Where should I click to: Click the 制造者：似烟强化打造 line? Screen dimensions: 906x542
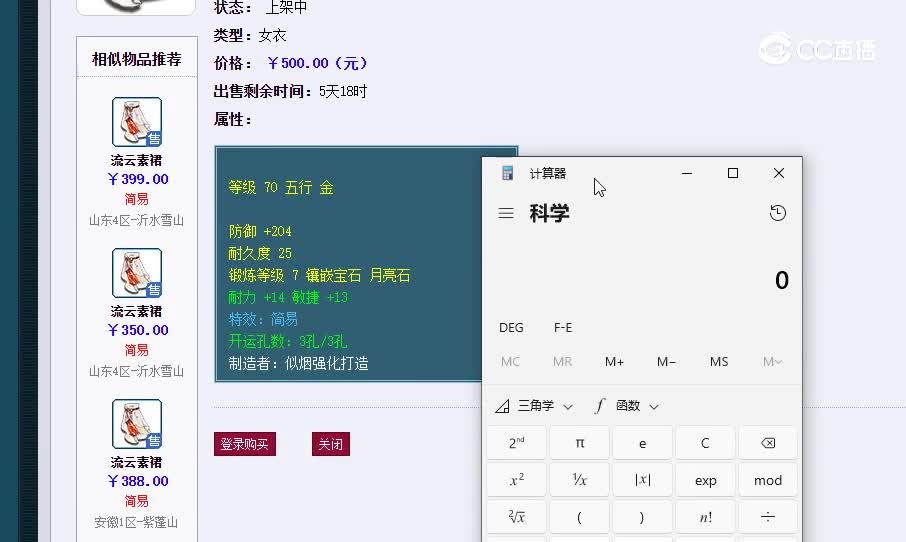pos(298,363)
